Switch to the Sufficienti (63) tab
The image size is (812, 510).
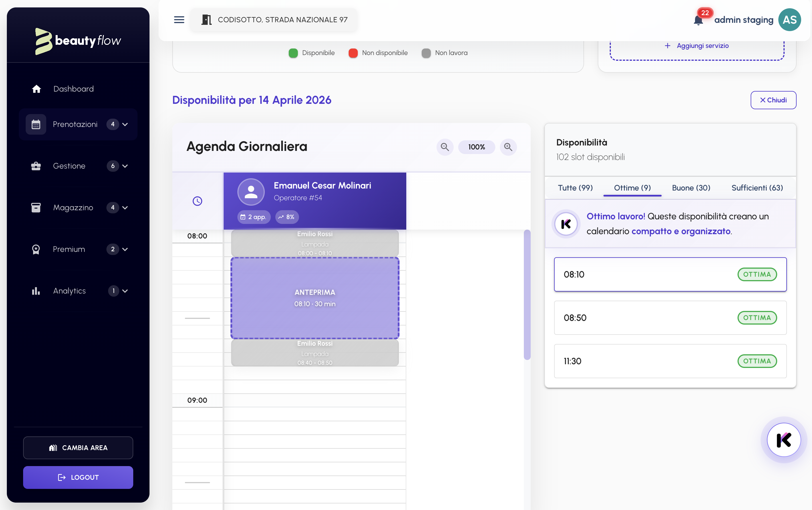(757, 188)
